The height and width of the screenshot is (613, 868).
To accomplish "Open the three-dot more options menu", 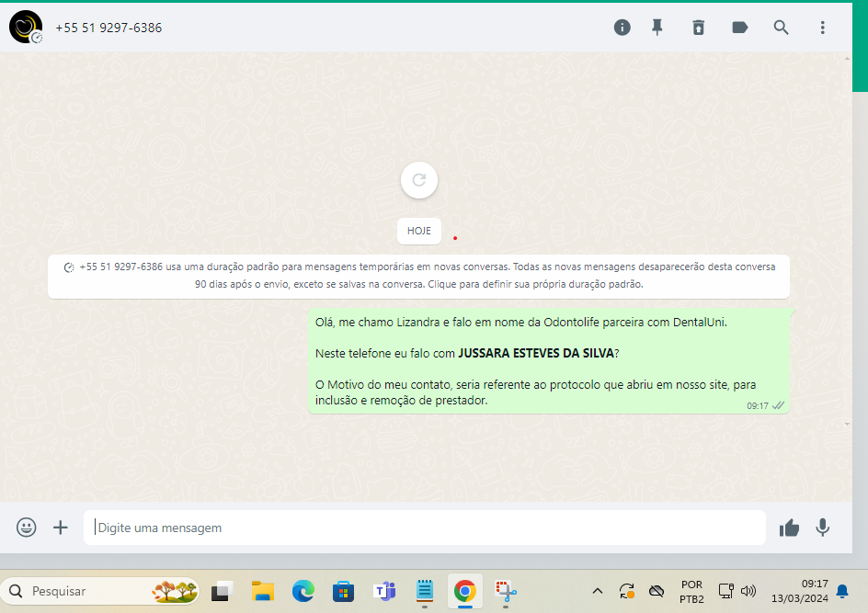I will coord(823,27).
